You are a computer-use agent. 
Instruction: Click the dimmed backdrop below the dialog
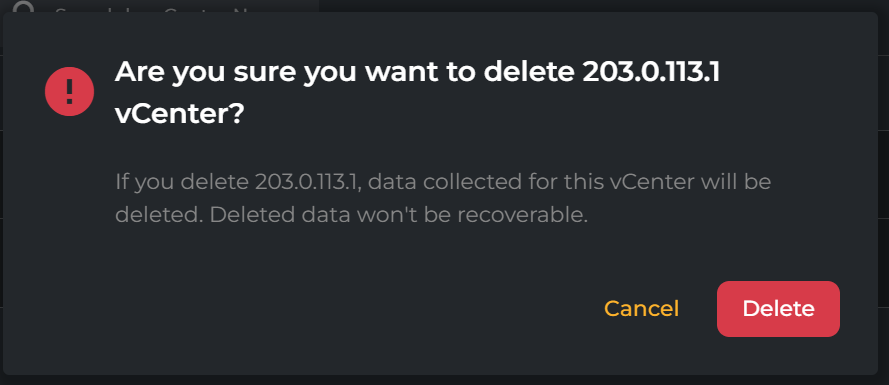(x=444, y=380)
